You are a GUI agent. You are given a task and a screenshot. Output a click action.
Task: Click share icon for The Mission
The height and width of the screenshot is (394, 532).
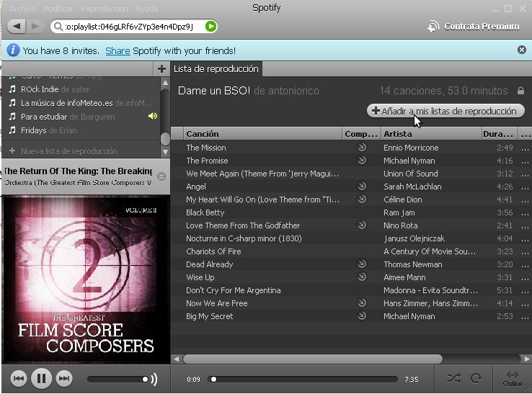click(362, 147)
